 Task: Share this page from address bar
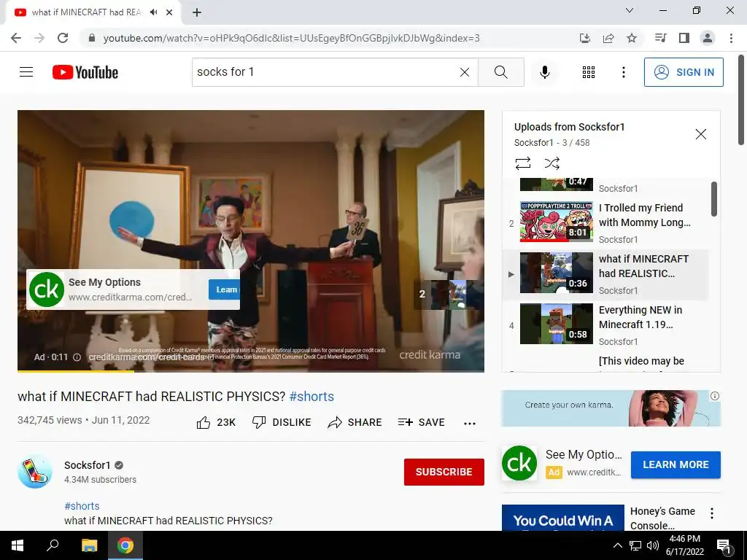(608, 38)
